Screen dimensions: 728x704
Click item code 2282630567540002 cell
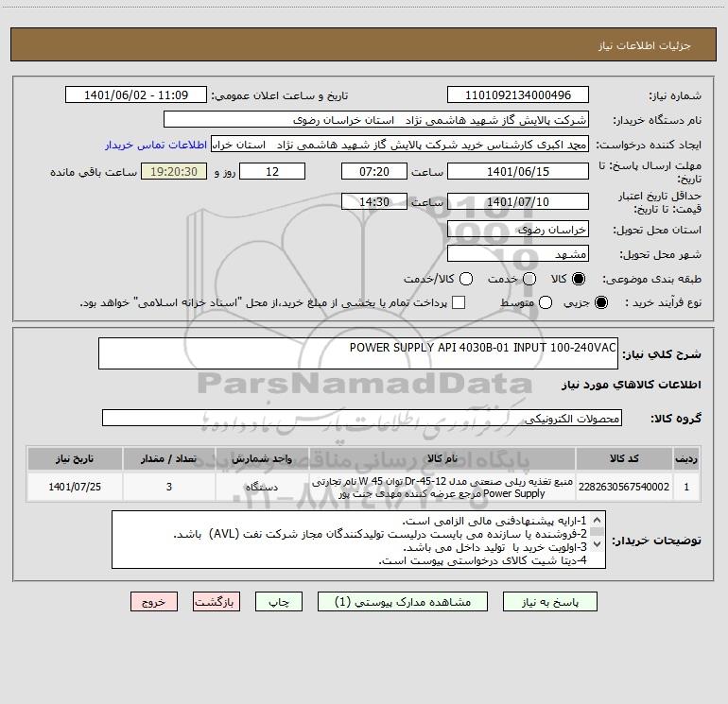coord(624,487)
